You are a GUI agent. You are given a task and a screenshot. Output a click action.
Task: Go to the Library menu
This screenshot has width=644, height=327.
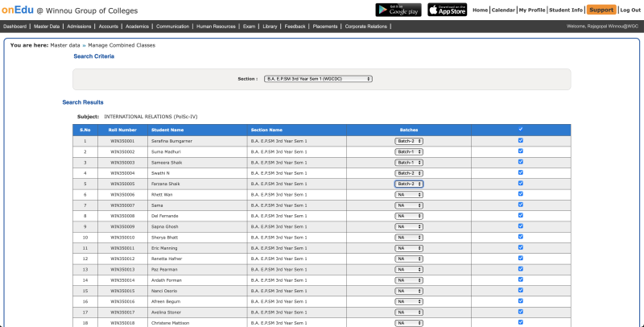click(x=270, y=27)
